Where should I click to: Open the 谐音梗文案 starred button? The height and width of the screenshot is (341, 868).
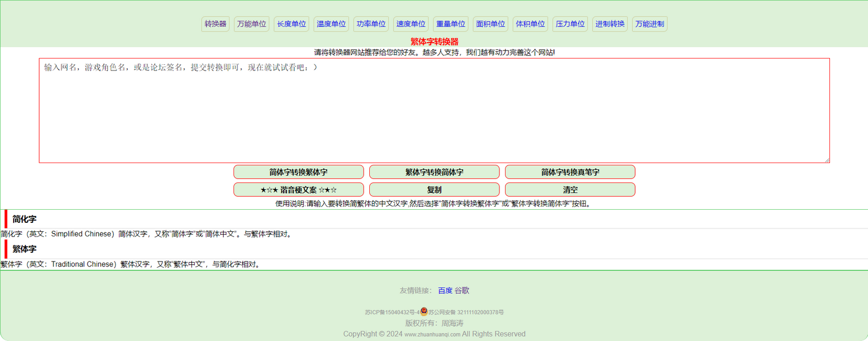click(298, 190)
